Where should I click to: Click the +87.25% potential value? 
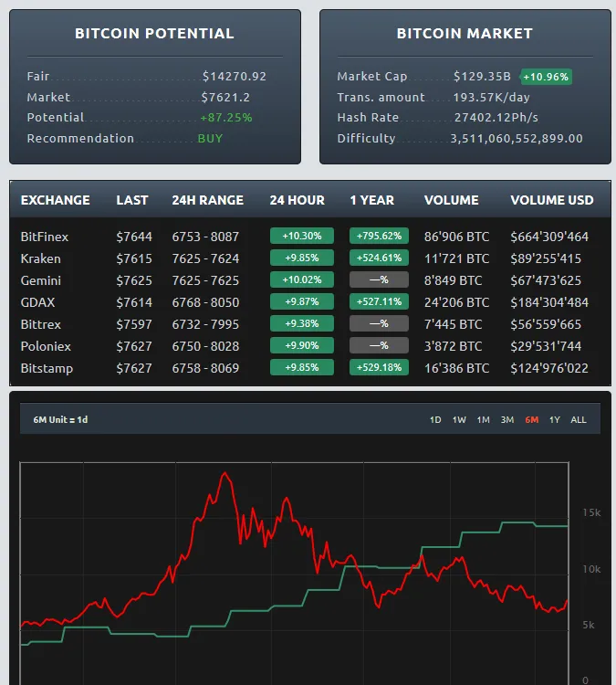click(x=226, y=118)
